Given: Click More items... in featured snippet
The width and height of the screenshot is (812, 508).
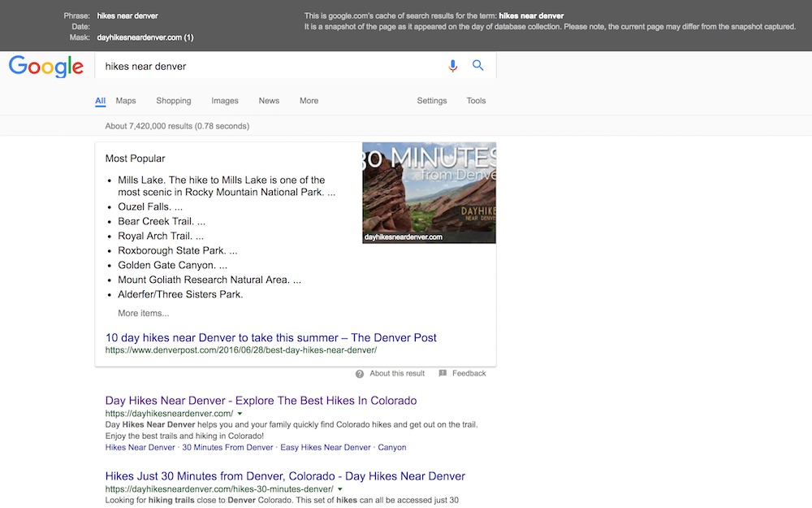Looking at the screenshot, I should pos(144,313).
